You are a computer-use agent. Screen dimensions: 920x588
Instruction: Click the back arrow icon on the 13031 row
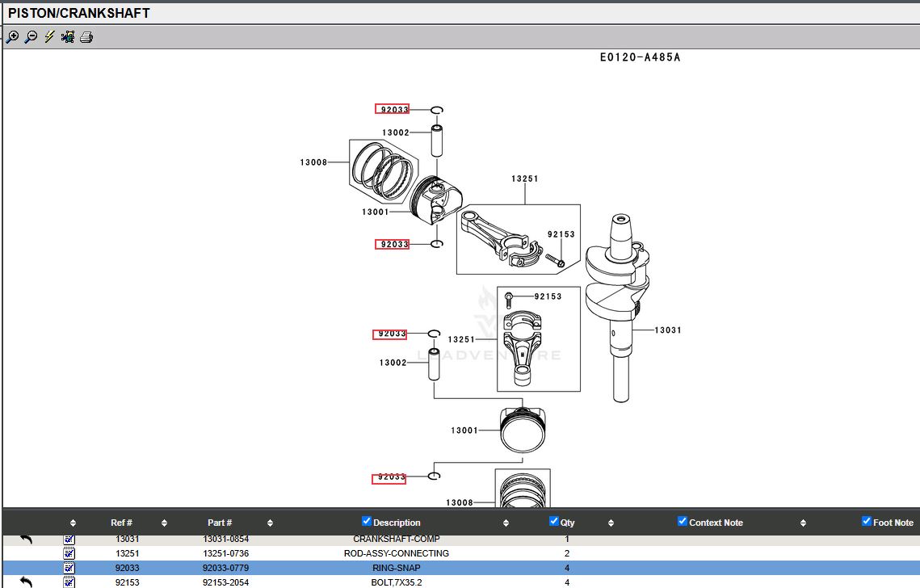click(26, 539)
